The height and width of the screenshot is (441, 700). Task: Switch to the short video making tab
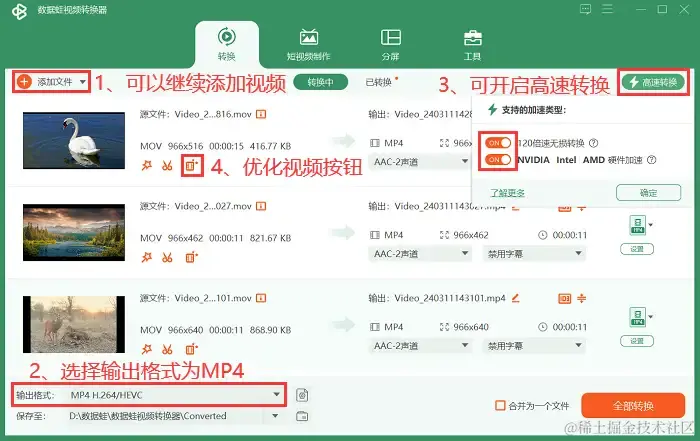[308, 45]
